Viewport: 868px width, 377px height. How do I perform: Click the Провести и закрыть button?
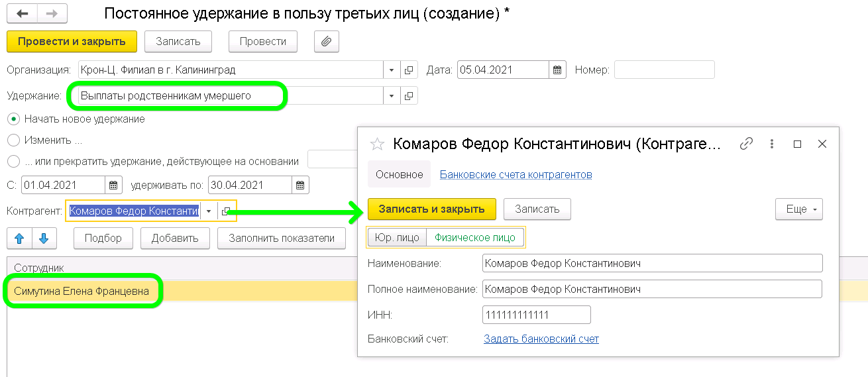tap(72, 41)
